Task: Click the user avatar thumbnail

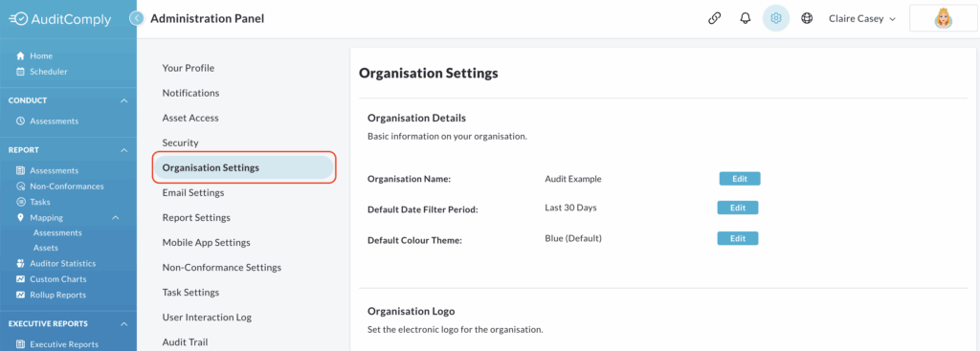Action: click(943, 19)
